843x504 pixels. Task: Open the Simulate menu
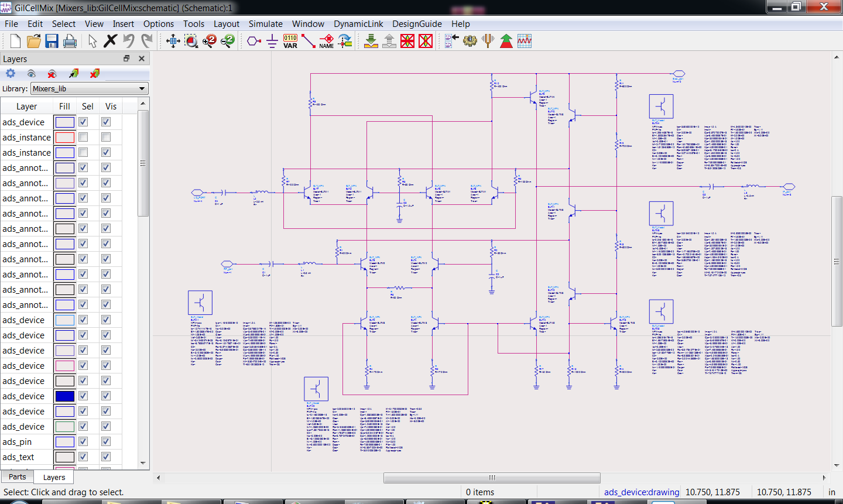(266, 24)
